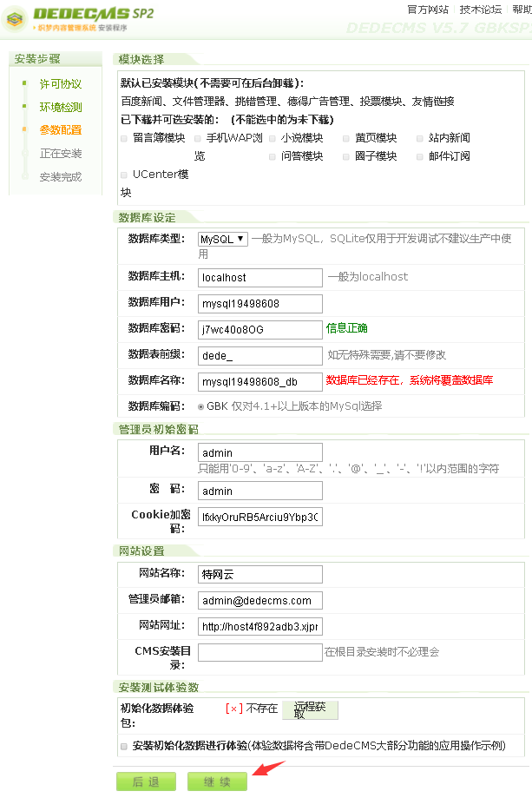Select the GBK encoding radio button
The width and height of the screenshot is (532, 798).
[x=200, y=406]
